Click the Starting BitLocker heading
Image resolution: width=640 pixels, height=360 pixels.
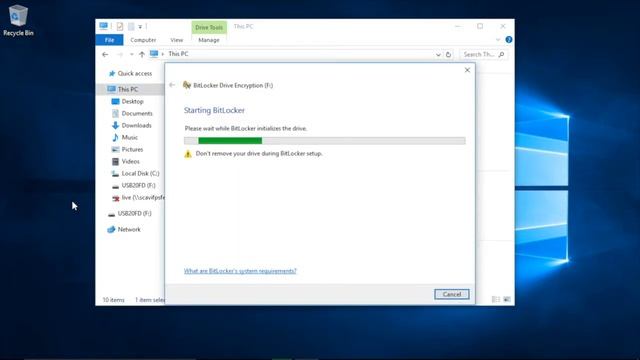click(x=214, y=110)
